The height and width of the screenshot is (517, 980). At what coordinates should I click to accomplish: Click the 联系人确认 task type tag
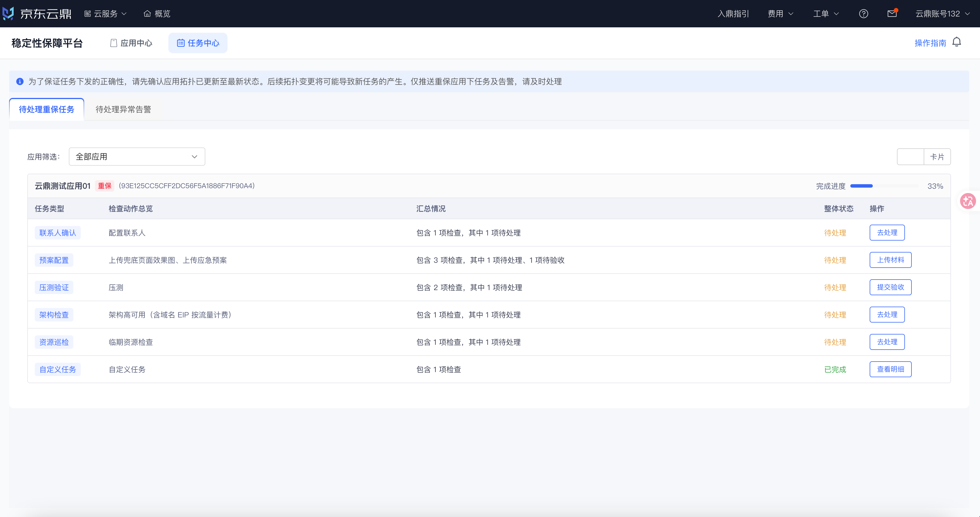click(57, 233)
